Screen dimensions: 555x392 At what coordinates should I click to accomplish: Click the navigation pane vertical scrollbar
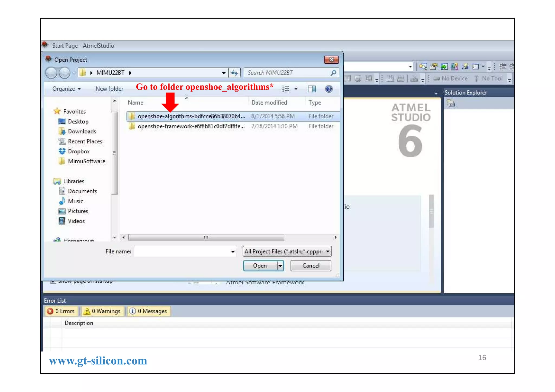click(114, 153)
